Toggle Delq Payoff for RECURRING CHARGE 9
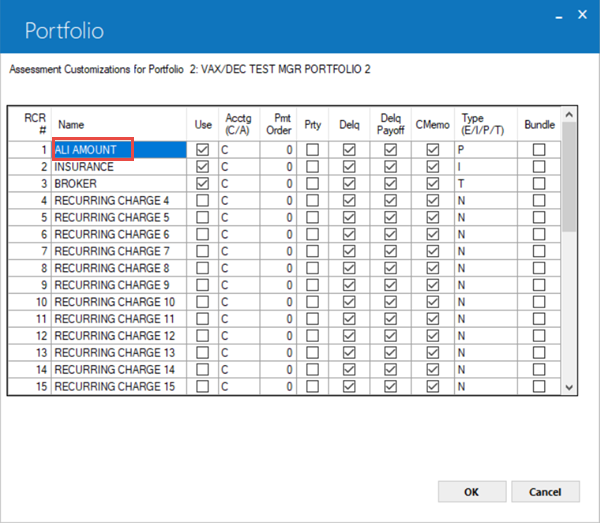This screenshot has height=523, width=600. (x=390, y=285)
